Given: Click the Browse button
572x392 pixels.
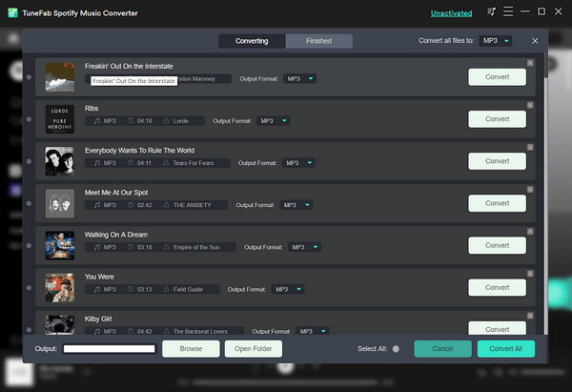Looking at the screenshot, I should pyautogui.click(x=191, y=349).
